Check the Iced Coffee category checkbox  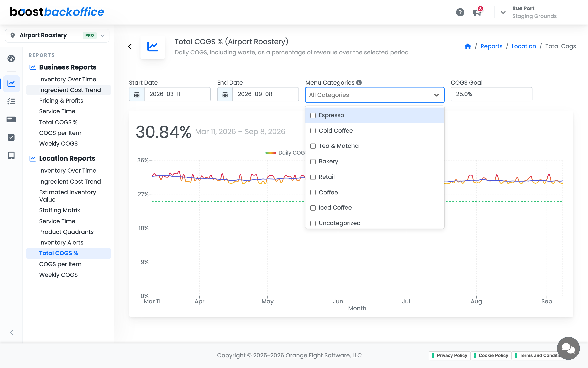313,208
